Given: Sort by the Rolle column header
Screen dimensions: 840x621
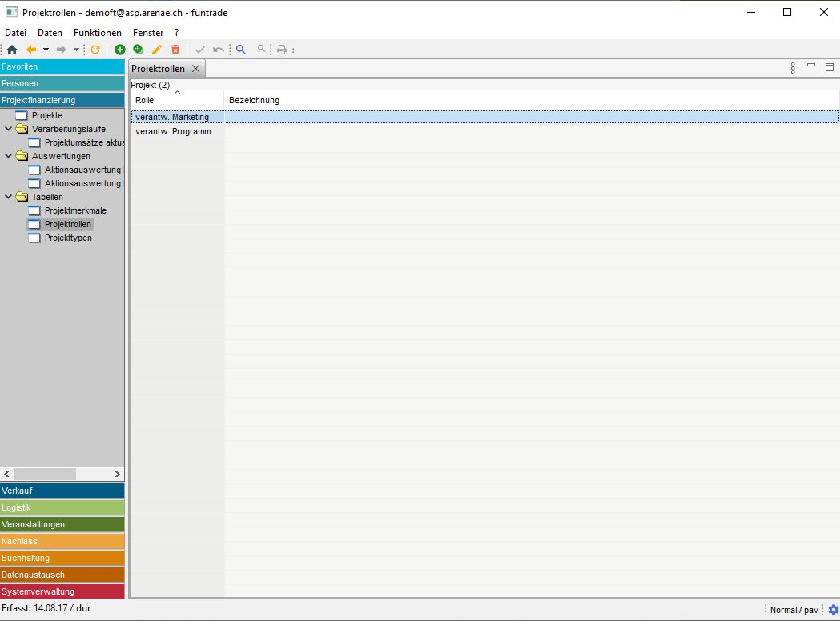Looking at the screenshot, I should click(176, 100).
